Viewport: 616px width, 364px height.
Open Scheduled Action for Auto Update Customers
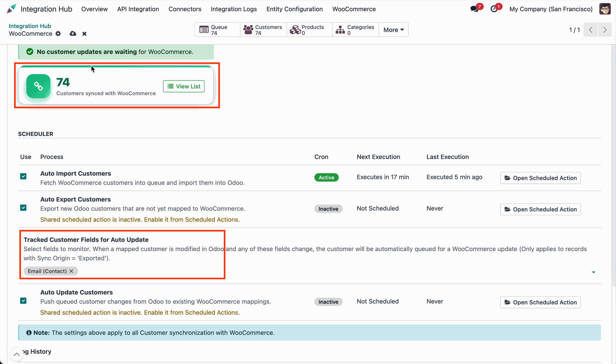540,302
